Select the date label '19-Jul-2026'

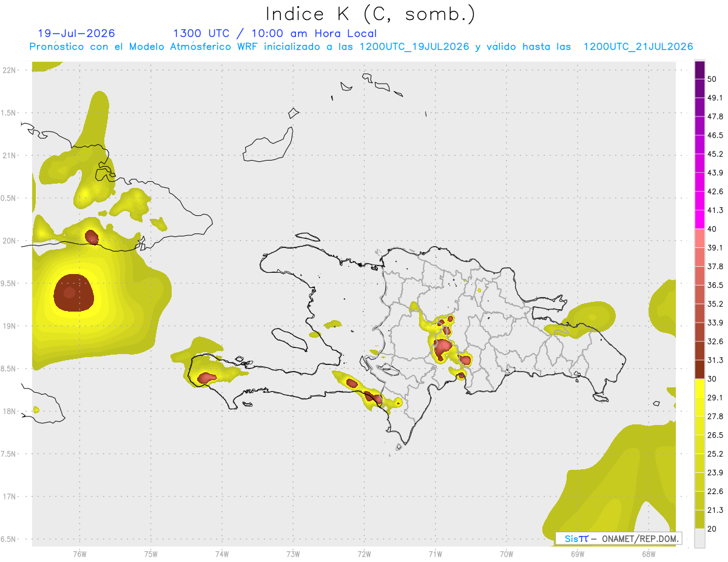point(76,33)
